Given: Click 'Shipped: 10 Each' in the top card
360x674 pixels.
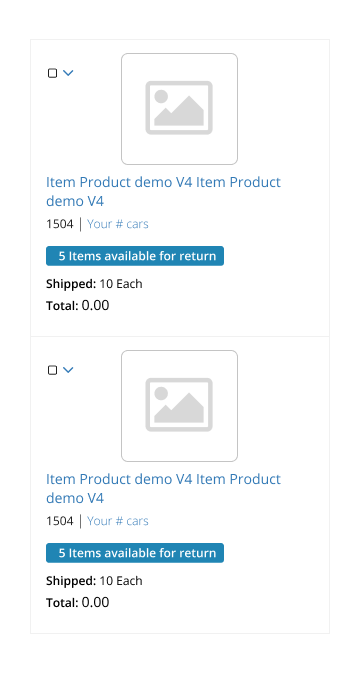Looking at the screenshot, I should coord(94,284).
